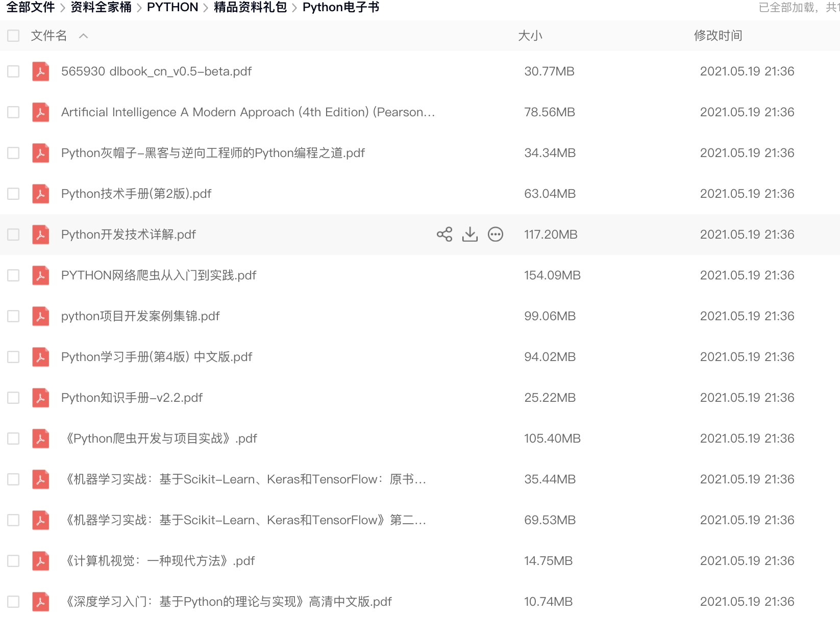Select checkbox for Artificial Intelligence A Modern Approach
Image resolution: width=840 pixels, height=617 pixels.
pos(13,112)
